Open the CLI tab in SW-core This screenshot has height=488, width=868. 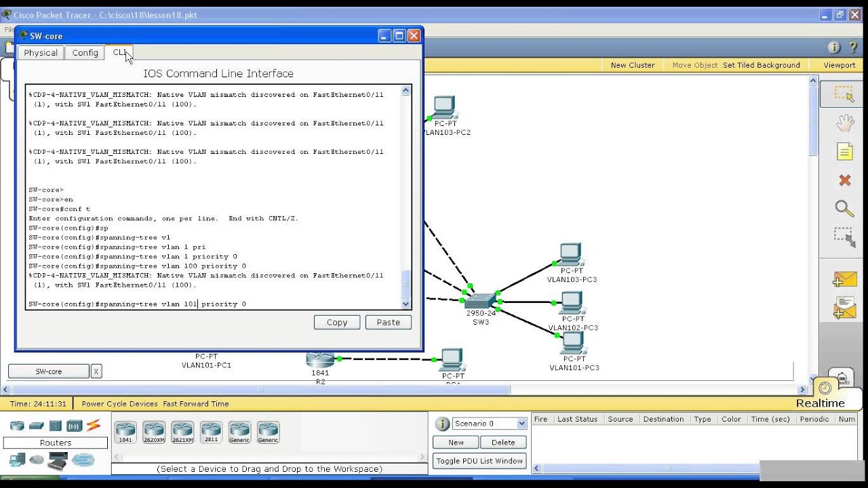point(120,52)
